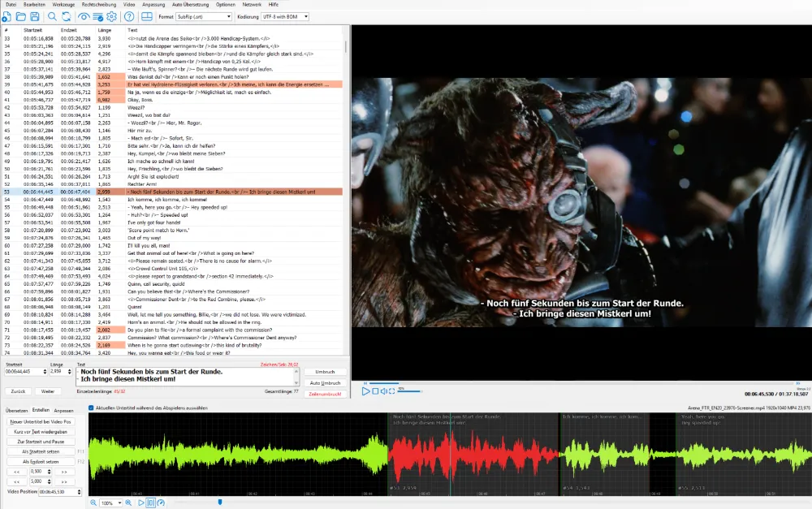Open Subtitle Edit settings gear

coord(112,18)
